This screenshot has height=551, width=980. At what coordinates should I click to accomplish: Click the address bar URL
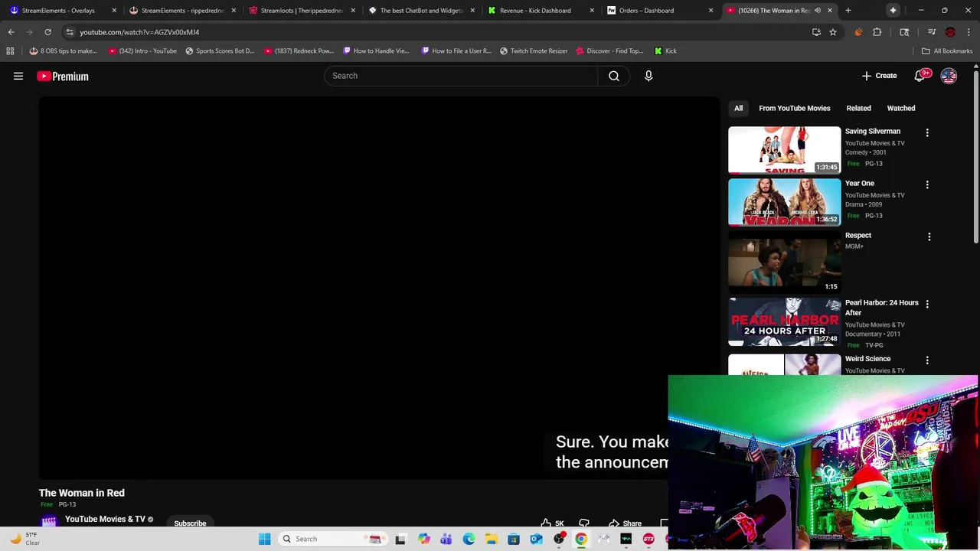pyautogui.click(x=139, y=32)
